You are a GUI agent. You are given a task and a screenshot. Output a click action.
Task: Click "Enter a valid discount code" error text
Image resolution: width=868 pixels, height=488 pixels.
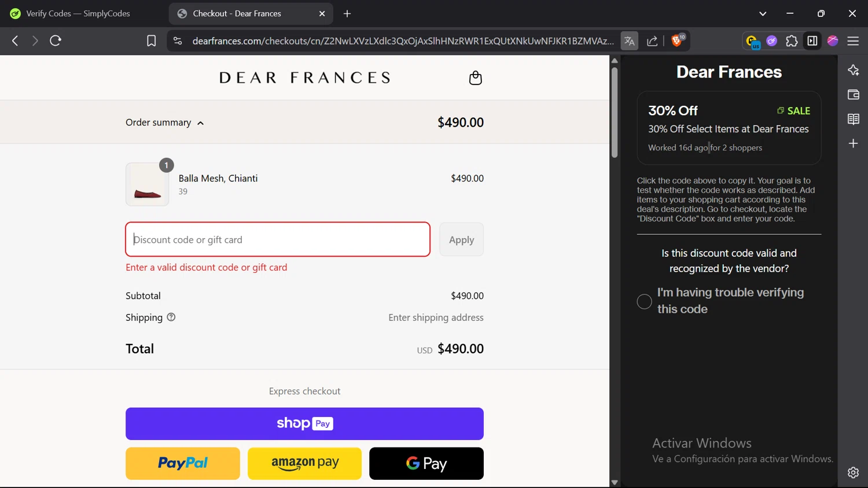click(207, 267)
